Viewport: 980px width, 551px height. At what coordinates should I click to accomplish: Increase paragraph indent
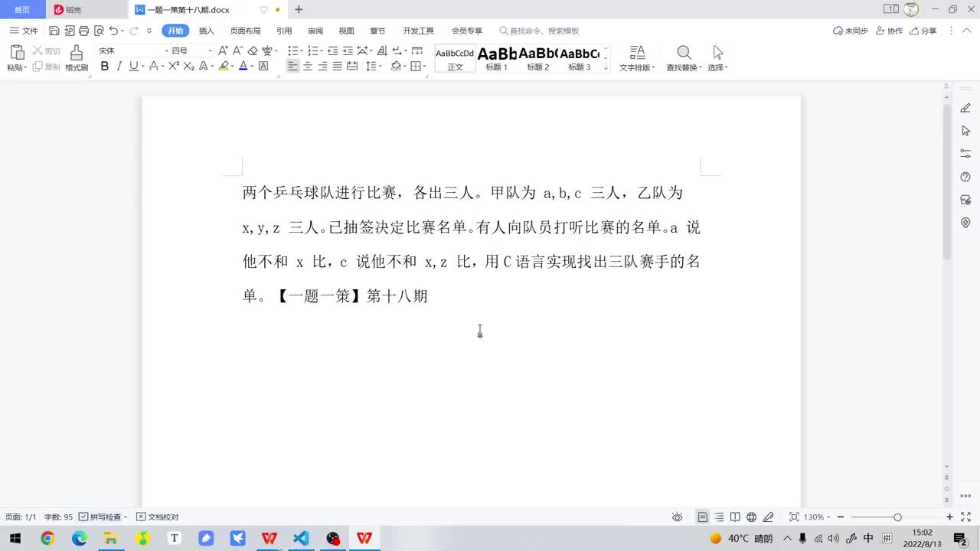click(x=348, y=51)
